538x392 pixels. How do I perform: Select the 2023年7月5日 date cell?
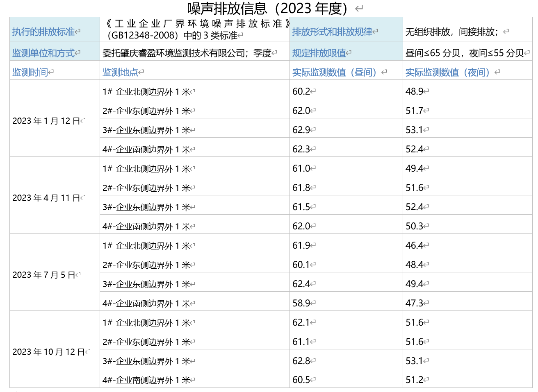click(55, 272)
